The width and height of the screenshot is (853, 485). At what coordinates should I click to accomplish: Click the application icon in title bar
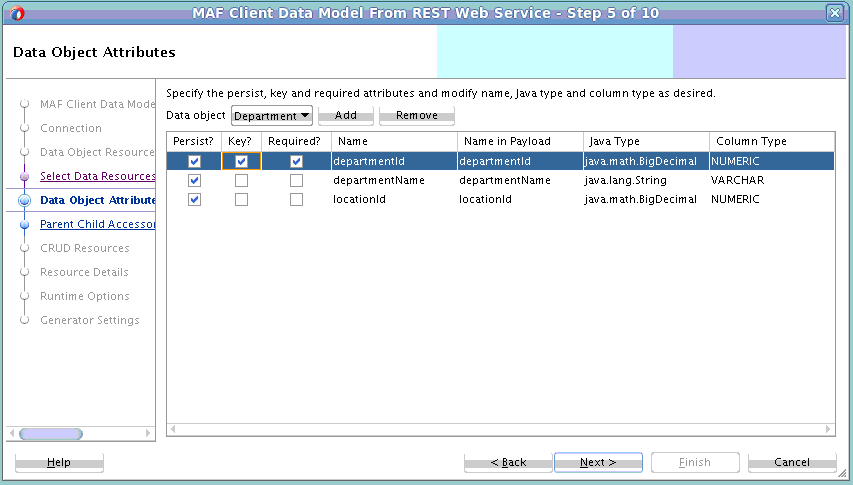(17, 13)
